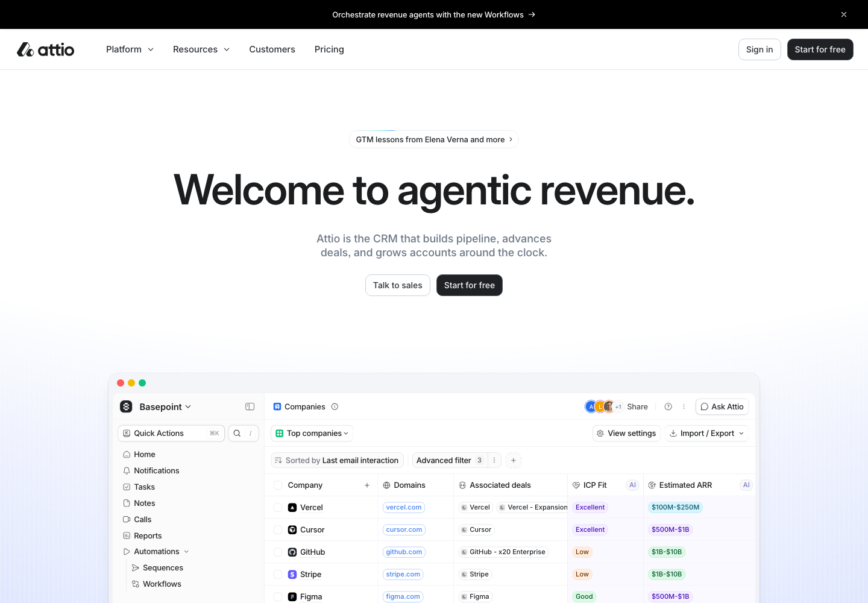Open the stripe.com domain link
This screenshot has height=603, width=868.
tap(403, 574)
